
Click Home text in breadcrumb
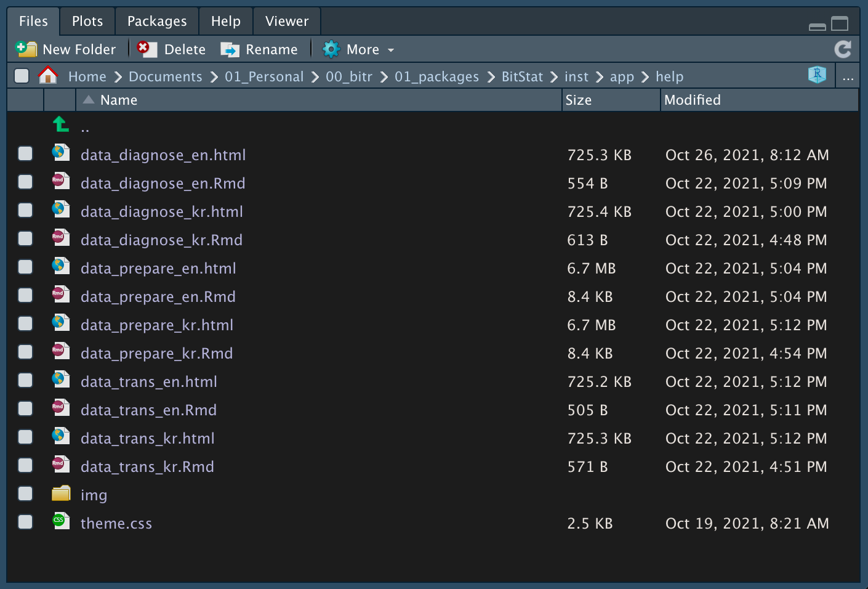(x=87, y=76)
